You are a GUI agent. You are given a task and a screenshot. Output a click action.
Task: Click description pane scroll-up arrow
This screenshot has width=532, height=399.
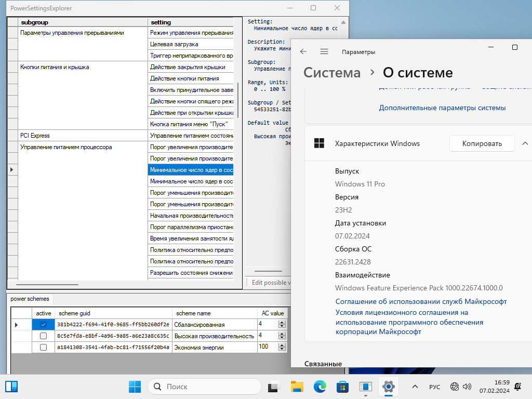[343, 22]
